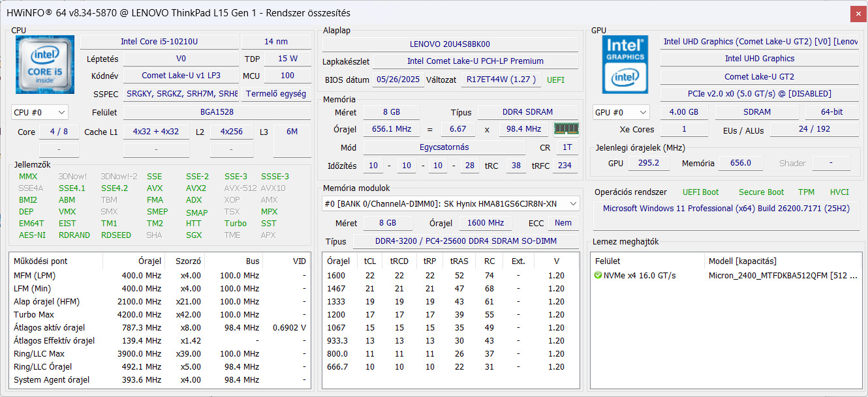Click the AES-NI feature label
The image size is (868, 397).
coord(32,235)
